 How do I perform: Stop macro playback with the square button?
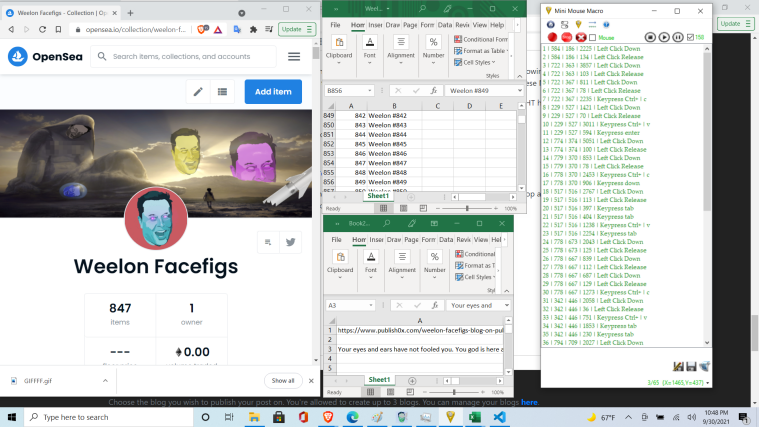tap(650, 37)
